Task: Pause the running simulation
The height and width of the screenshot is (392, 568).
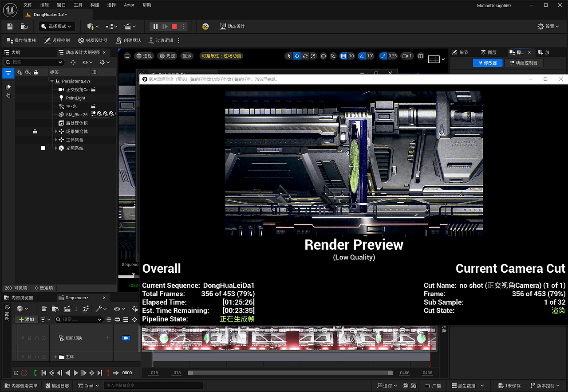Action: click(x=155, y=27)
